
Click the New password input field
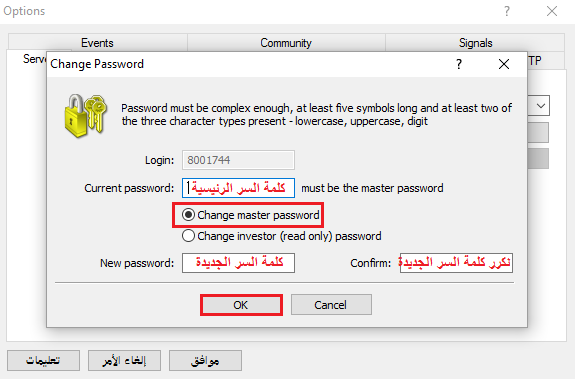tap(238, 263)
